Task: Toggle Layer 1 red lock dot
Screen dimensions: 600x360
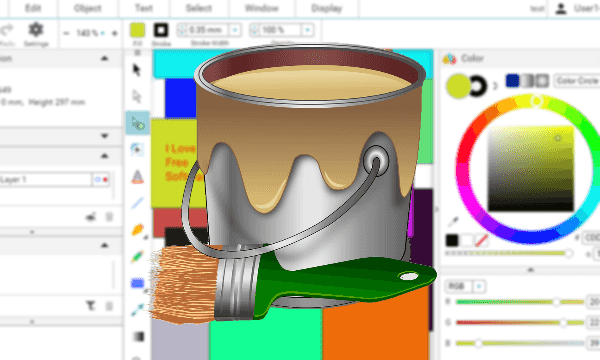Action: click(105, 179)
